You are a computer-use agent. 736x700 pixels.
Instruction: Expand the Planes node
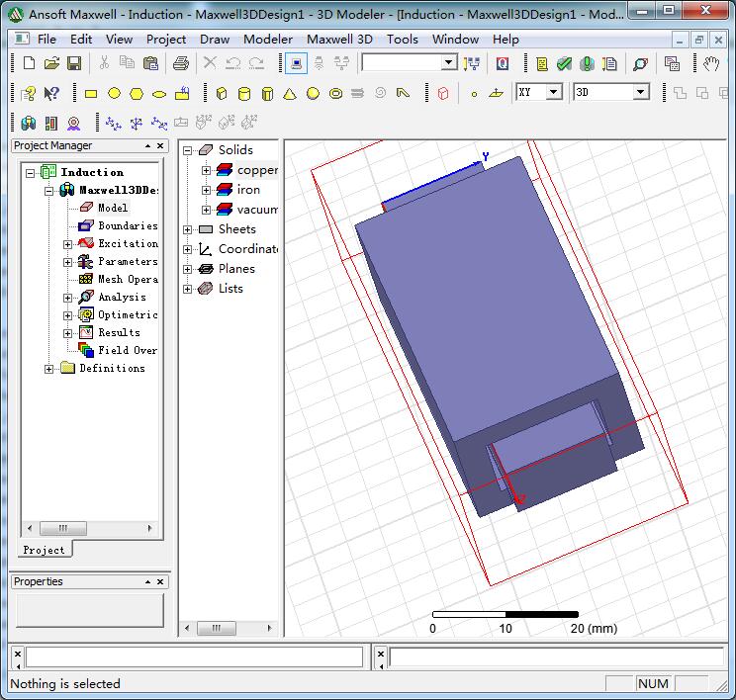(x=187, y=269)
